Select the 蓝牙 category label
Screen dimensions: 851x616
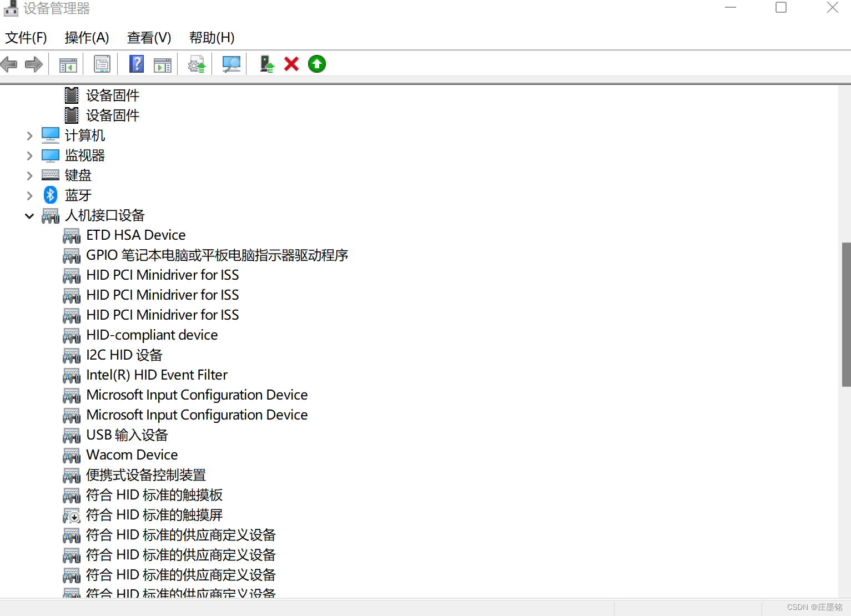point(78,195)
